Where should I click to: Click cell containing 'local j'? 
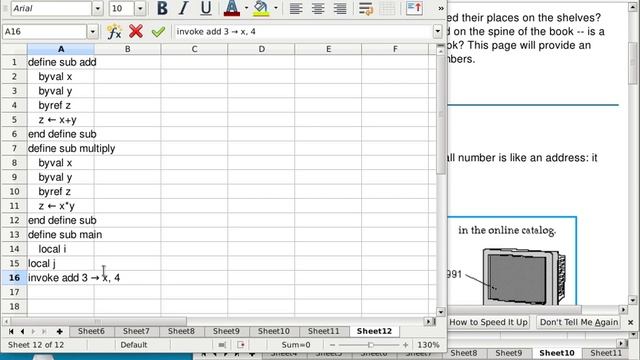(61, 263)
